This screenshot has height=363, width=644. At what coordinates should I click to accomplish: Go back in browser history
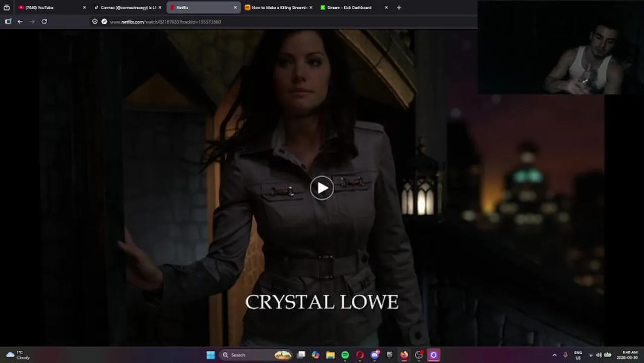point(20,22)
